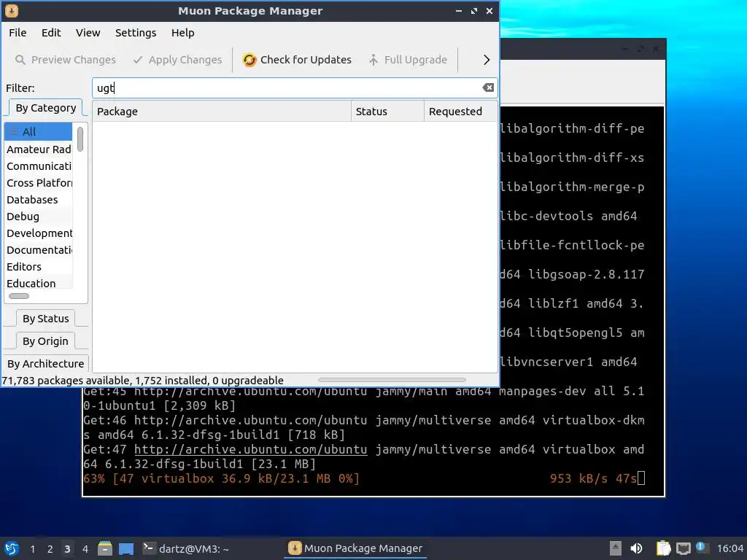Click the Full Upgrade arrow icon
Viewport: 747px width, 560px height.
[x=373, y=60]
